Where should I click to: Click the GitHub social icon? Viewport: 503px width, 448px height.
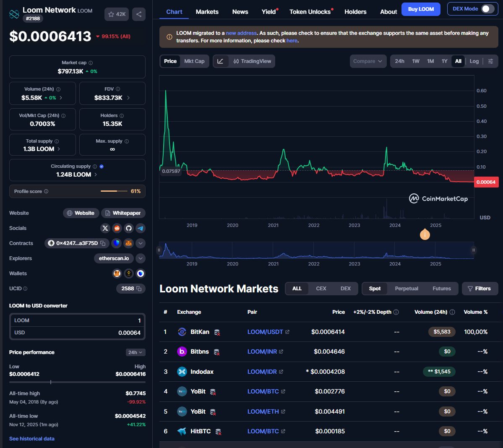click(128, 228)
